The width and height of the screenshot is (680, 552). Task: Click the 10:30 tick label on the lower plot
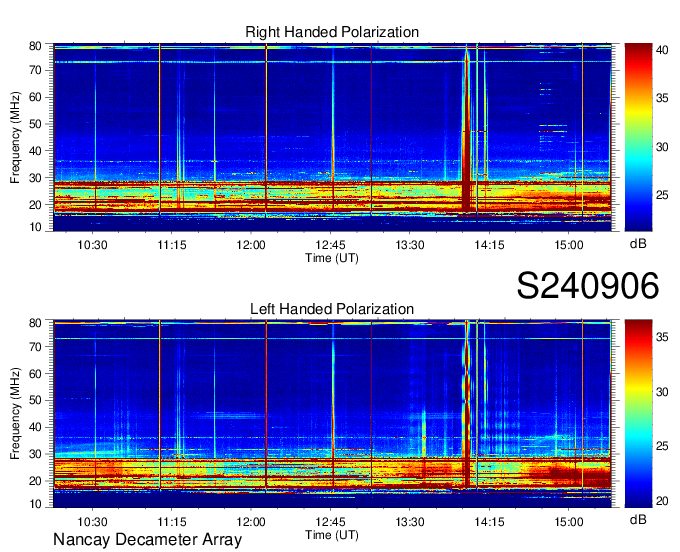click(92, 522)
